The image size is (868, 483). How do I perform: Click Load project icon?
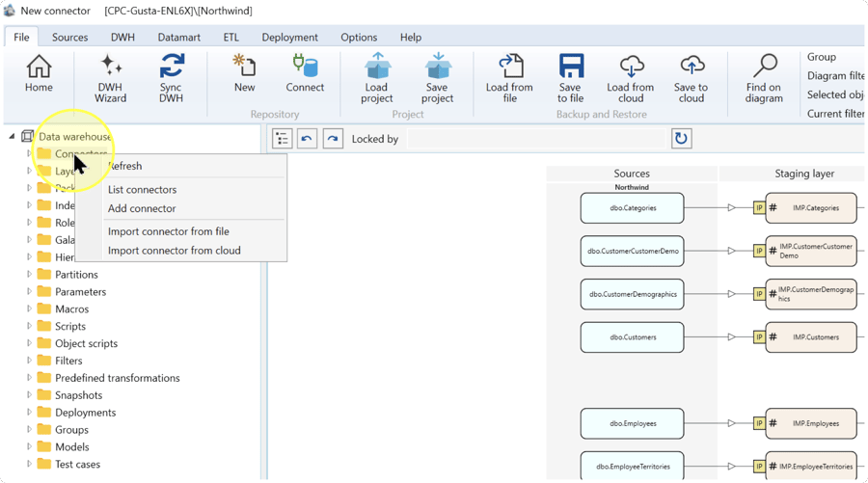pyautogui.click(x=377, y=66)
